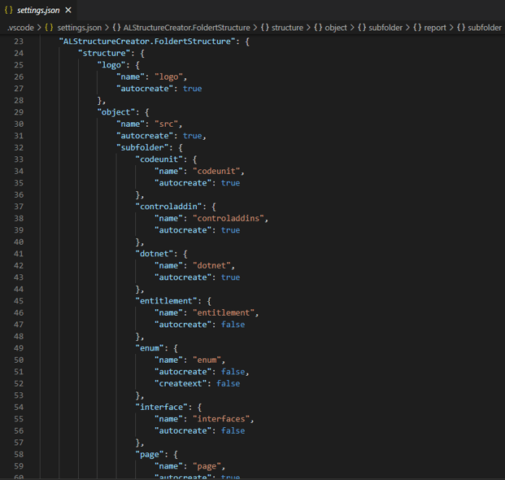Open the object breadcrumb segment

tap(336, 28)
